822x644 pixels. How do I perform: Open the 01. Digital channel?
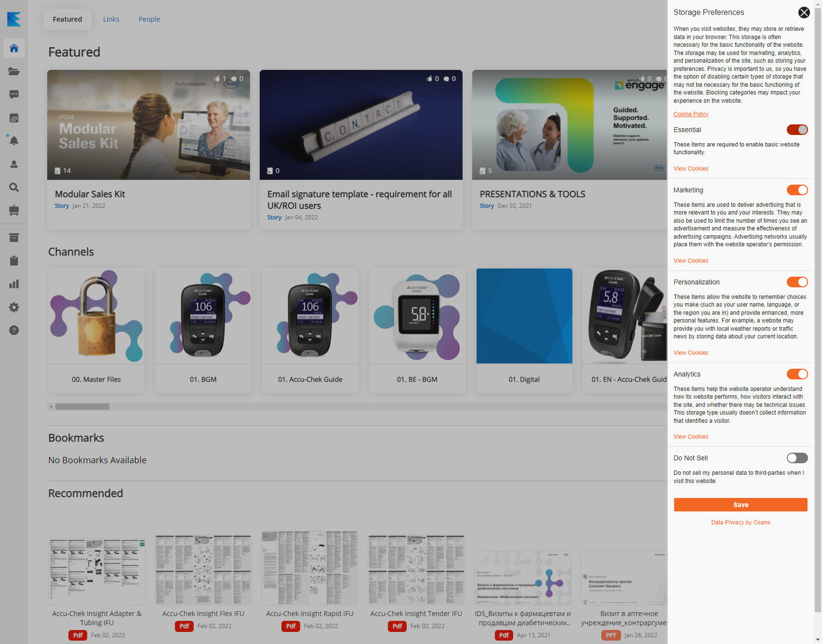[x=524, y=330]
